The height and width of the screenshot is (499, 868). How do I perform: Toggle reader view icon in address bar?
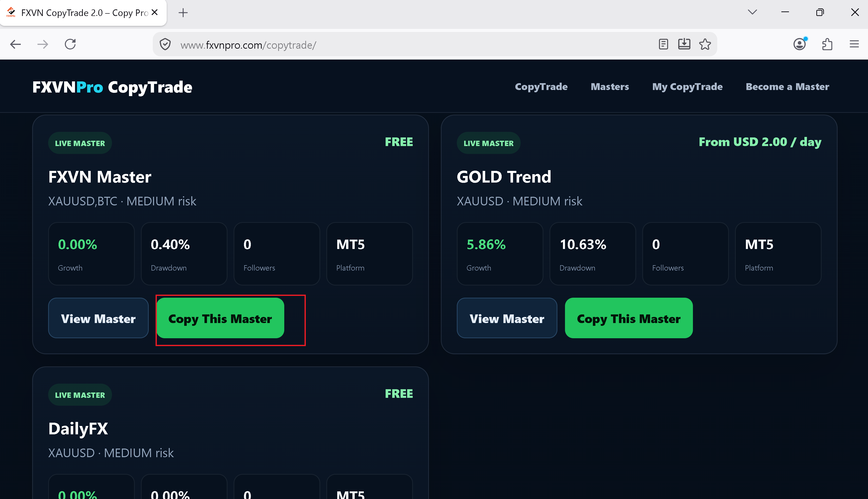pyautogui.click(x=663, y=44)
